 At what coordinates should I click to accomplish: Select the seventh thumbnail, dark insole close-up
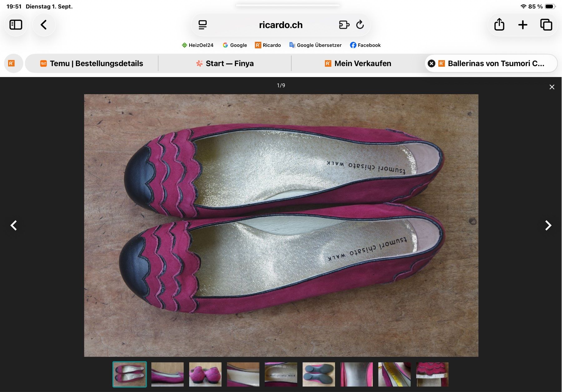[x=357, y=374]
